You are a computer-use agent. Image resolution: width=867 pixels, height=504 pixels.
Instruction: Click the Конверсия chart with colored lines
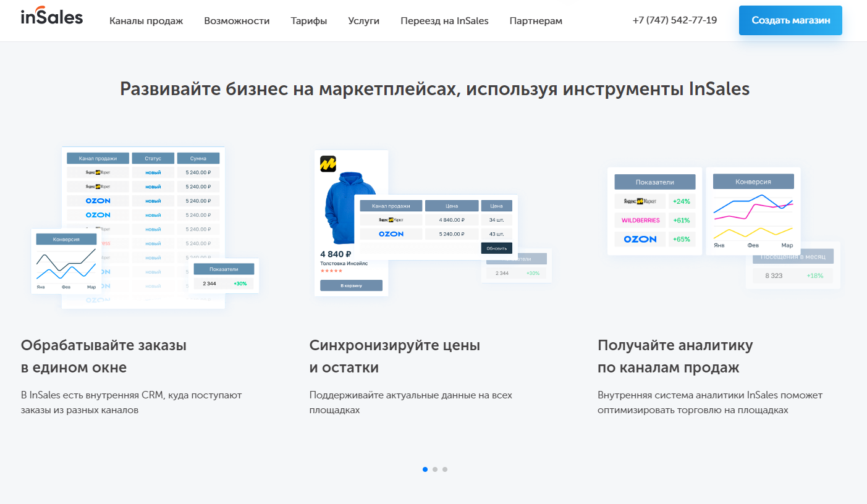tap(753, 211)
